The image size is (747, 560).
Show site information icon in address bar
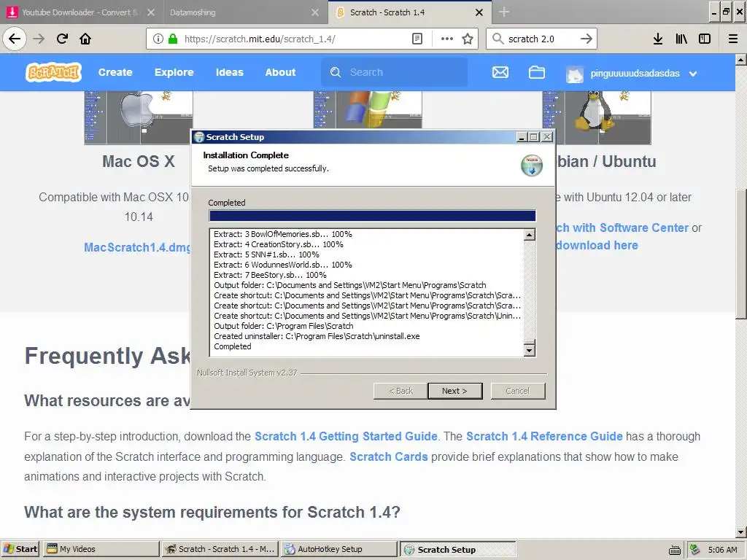tap(158, 39)
